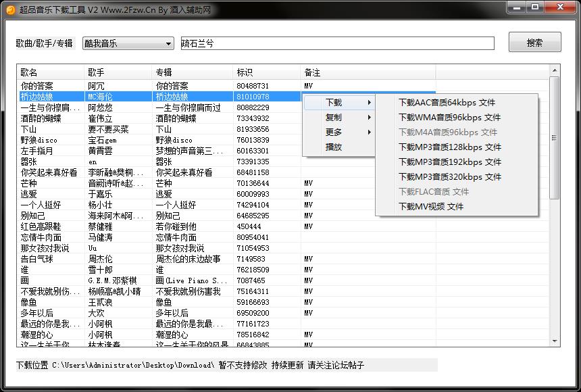581x392 pixels.
Task: Choose 下载MP3音质192kbps 文件
Action: coord(449,162)
